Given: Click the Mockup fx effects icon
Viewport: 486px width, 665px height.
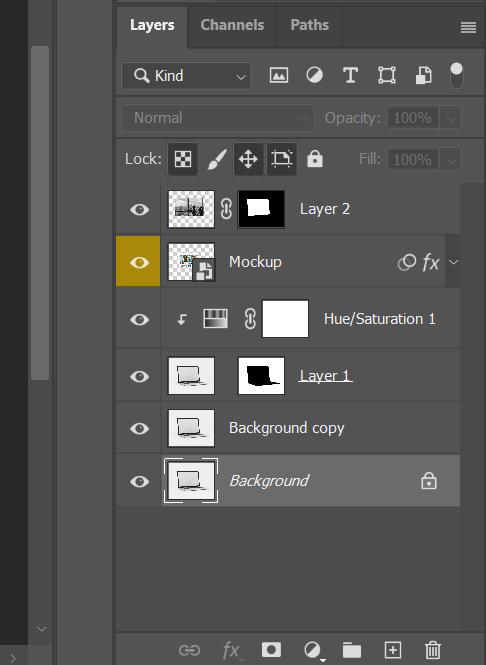Looking at the screenshot, I should click(x=431, y=263).
